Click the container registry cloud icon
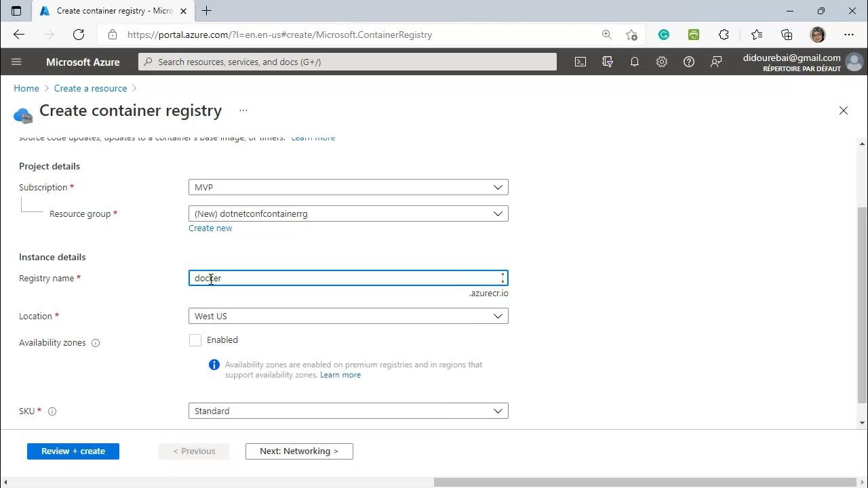 point(23,116)
